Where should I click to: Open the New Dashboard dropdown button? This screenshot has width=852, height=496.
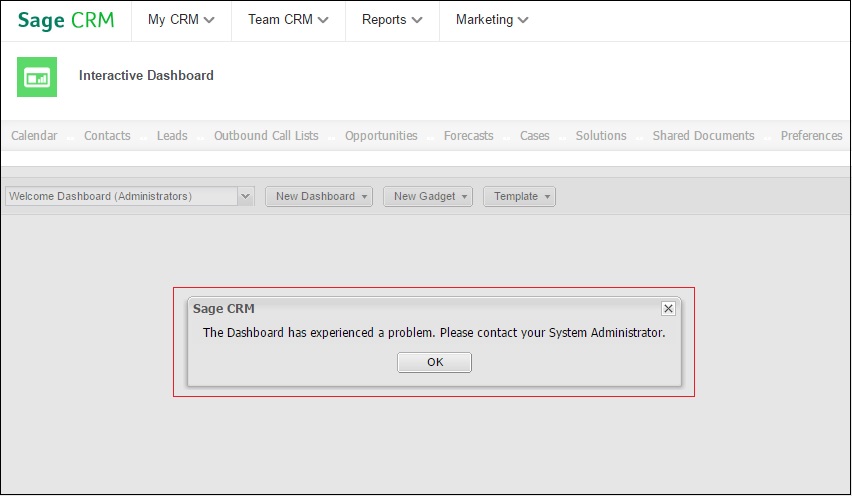pyautogui.click(x=319, y=196)
